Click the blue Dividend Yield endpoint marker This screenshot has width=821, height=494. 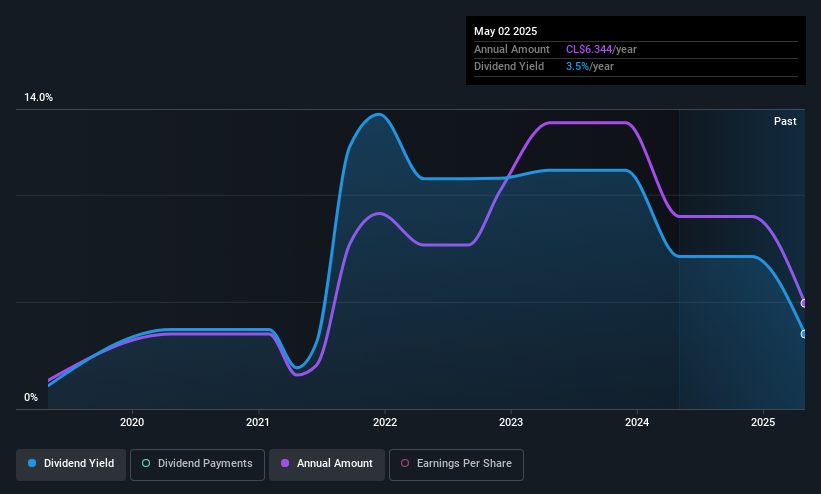pos(804,334)
